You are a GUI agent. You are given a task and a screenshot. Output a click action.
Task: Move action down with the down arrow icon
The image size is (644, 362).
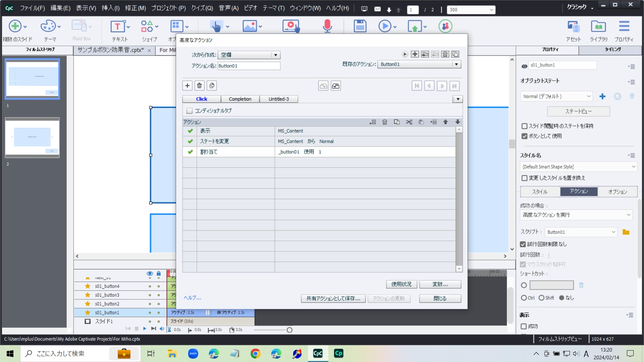(x=458, y=122)
